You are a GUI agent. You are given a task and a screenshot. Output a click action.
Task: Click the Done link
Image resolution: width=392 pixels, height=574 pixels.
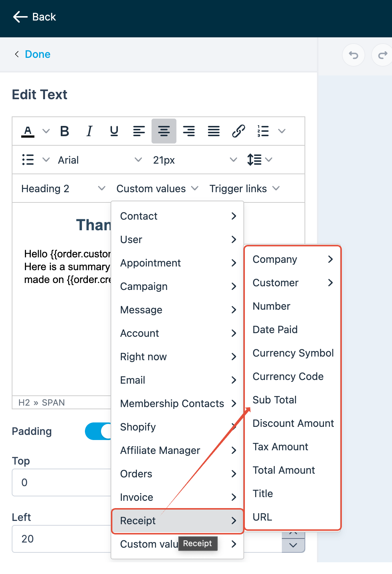tap(37, 54)
